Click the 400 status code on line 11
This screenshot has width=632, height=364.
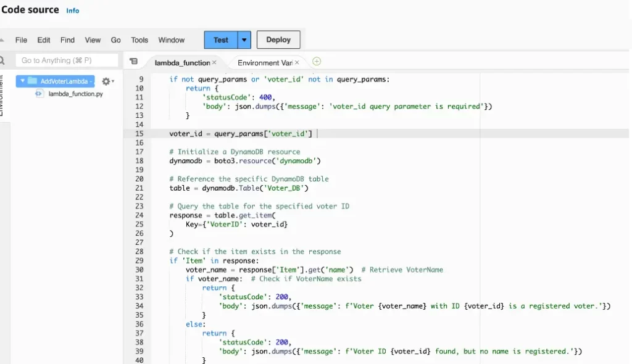pyautogui.click(x=265, y=97)
